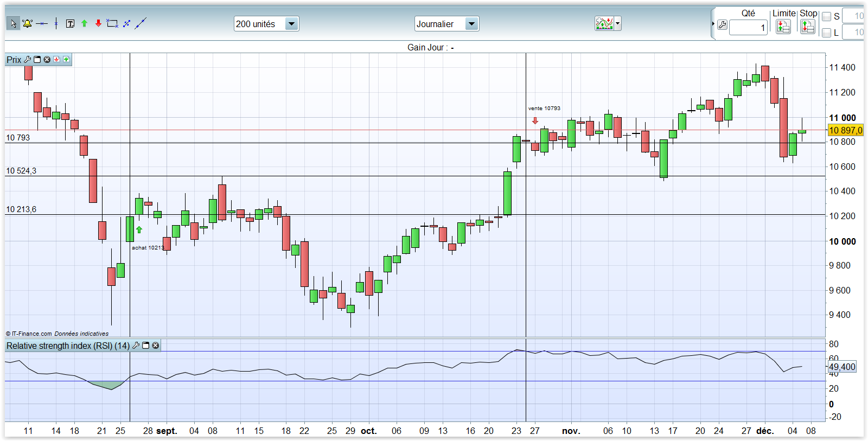Maximize the Prix panel window icon
The width and height of the screenshot is (868, 441).
pos(37,59)
